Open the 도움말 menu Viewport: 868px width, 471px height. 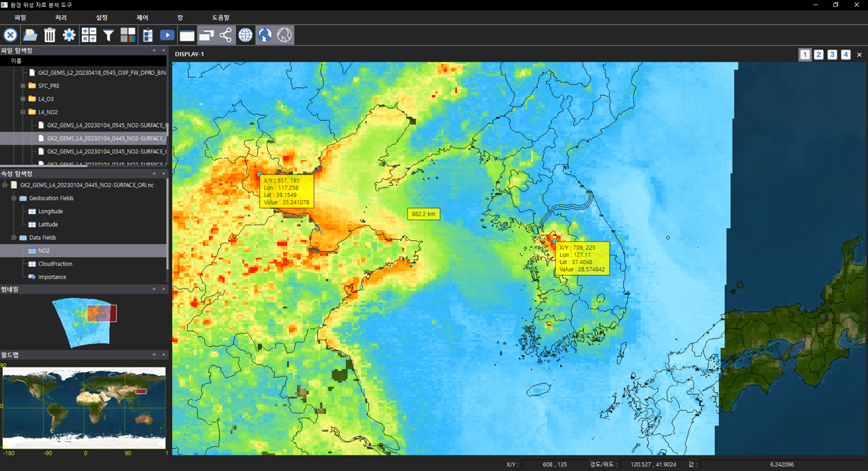point(220,18)
